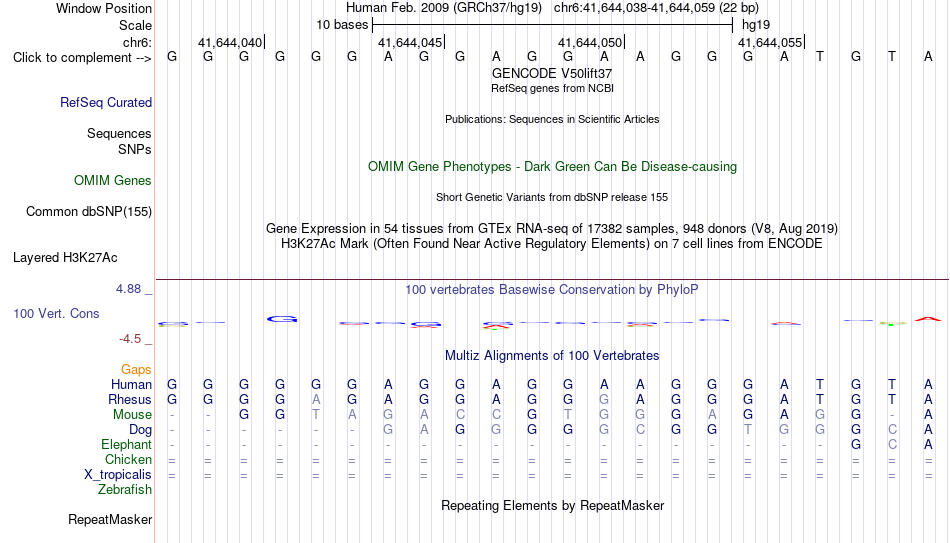950x543 pixels.
Task: Select the X_tropicalis species row label
Action: pos(118,475)
